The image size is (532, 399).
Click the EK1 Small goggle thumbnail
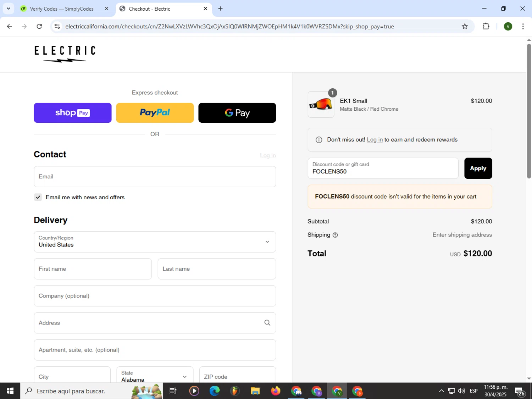321,105
